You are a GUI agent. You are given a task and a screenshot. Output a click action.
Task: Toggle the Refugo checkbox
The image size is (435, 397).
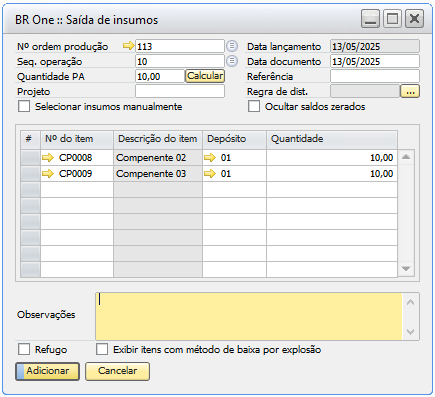pyautogui.click(x=24, y=349)
